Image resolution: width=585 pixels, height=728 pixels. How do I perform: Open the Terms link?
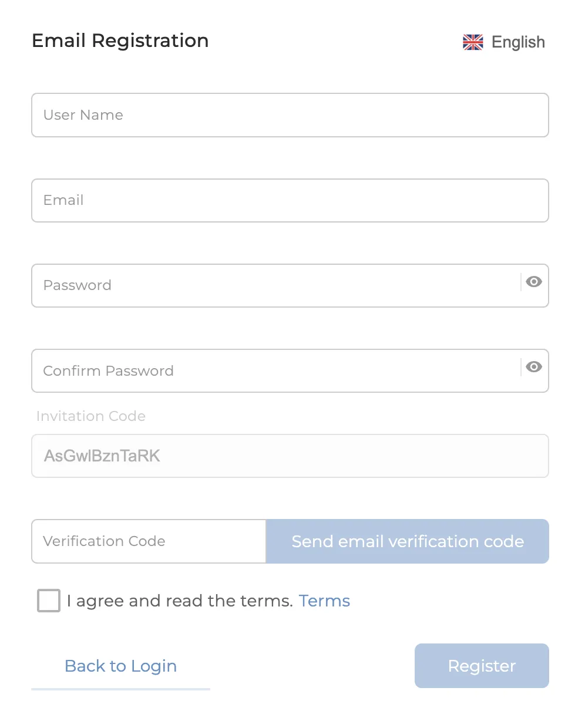324,601
